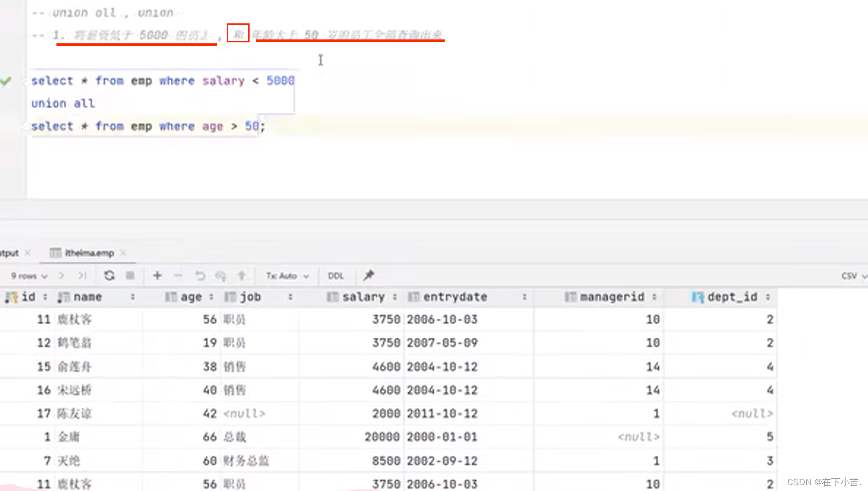This screenshot has height=491, width=868.
Task: Open sort options for name column
Action: tap(132, 297)
